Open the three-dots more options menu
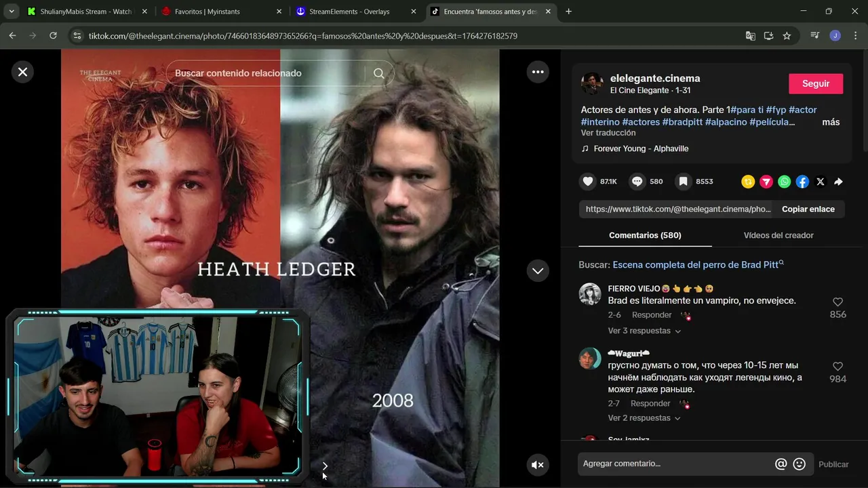Viewport: 868px width, 488px height. pos(538,72)
